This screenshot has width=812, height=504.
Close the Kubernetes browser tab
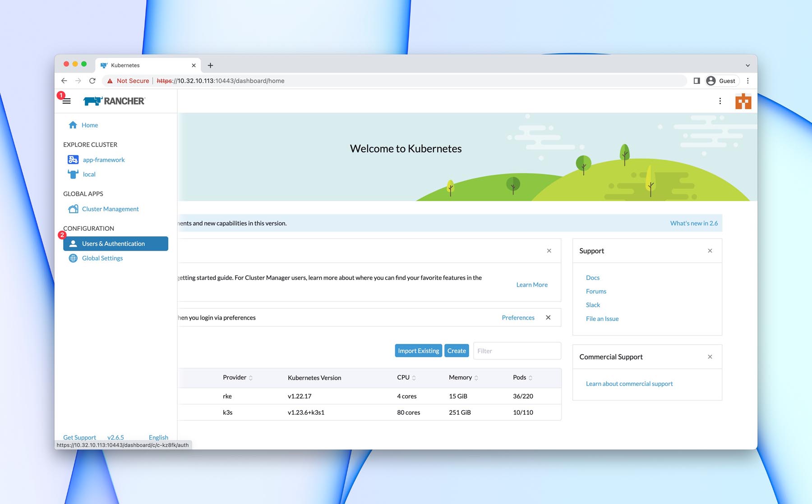pos(194,65)
